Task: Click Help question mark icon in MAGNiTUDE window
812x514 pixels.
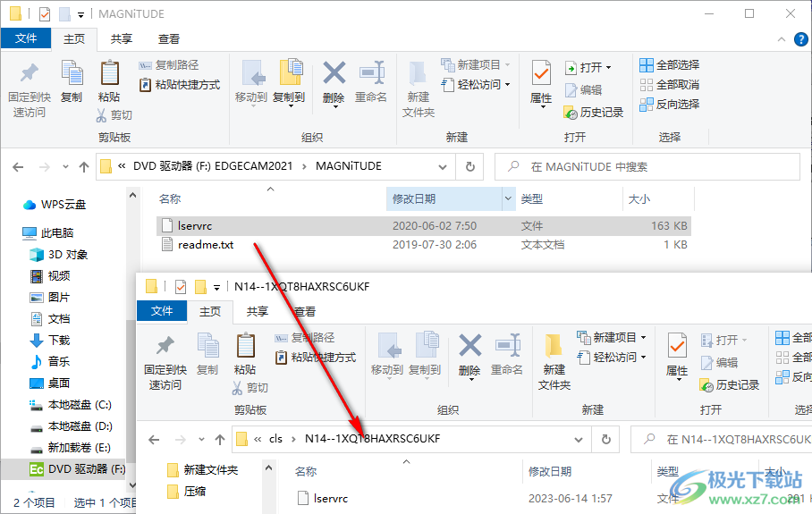Action: (x=800, y=39)
